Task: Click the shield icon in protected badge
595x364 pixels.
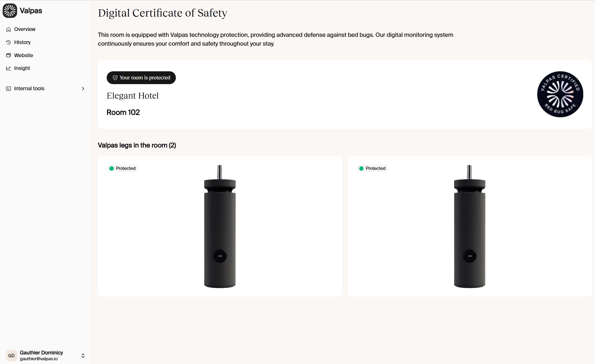Action: (x=115, y=78)
